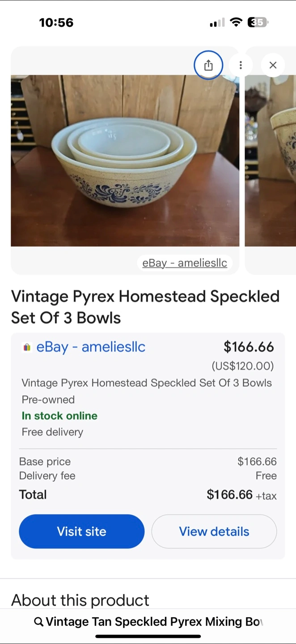Close the product panel with X

tap(273, 65)
